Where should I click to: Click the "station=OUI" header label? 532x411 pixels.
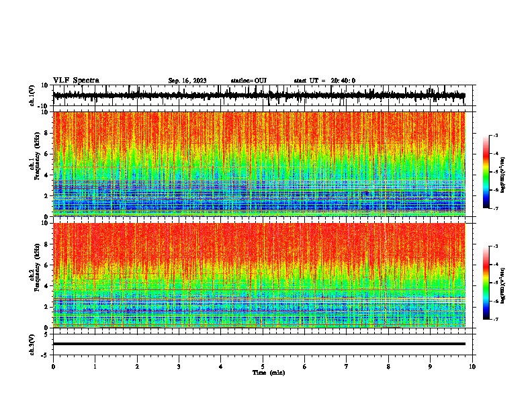tap(249, 81)
